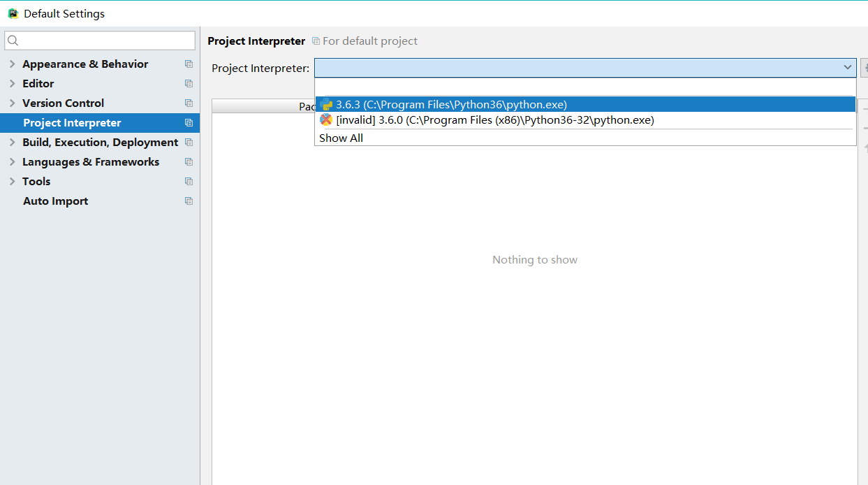Select the Editor settings category

pos(38,83)
